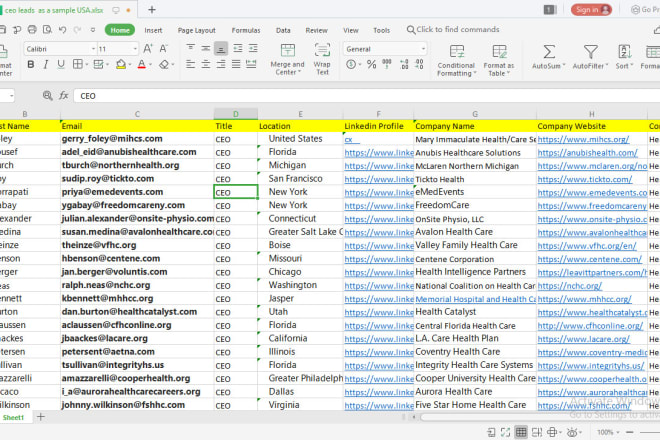Open the borders dropdown arrow
This screenshot has height=440, width=660.
[87, 65]
